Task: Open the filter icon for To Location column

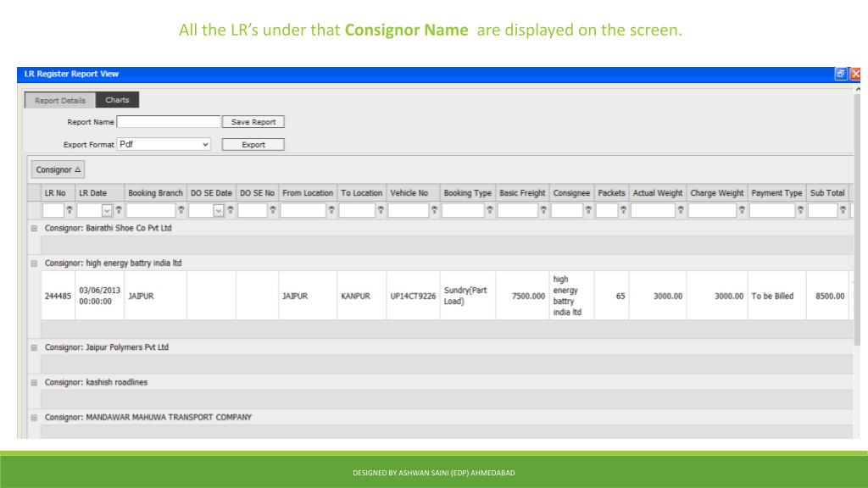Action: (x=381, y=210)
